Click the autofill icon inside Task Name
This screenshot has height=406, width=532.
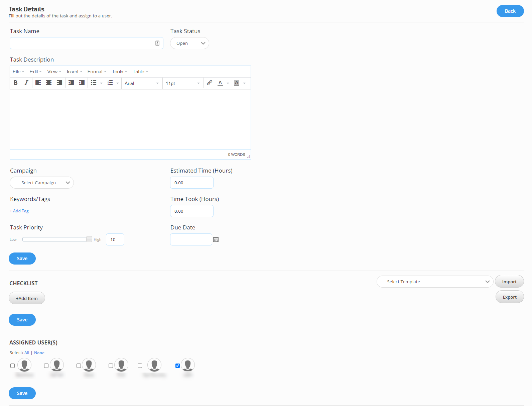point(157,43)
